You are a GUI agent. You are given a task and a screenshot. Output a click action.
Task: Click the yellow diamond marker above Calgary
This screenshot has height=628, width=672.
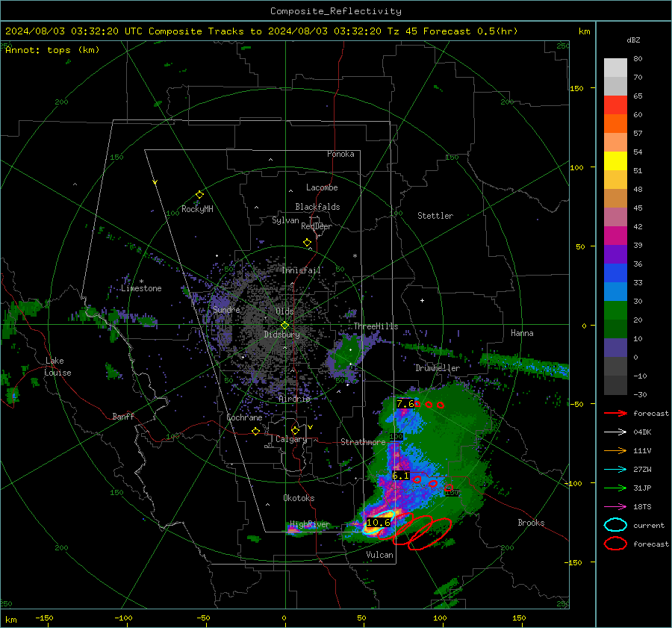pos(295,430)
